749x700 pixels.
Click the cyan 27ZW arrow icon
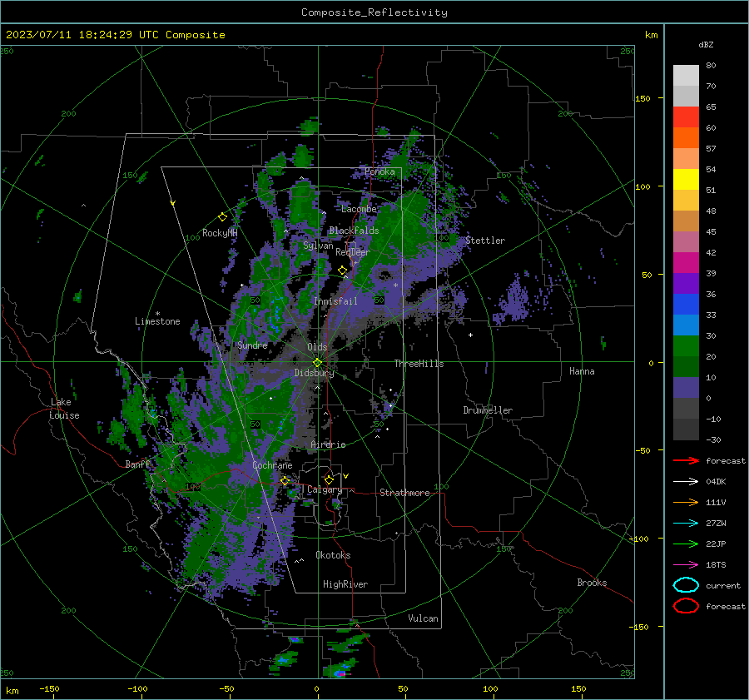coord(686,524)
